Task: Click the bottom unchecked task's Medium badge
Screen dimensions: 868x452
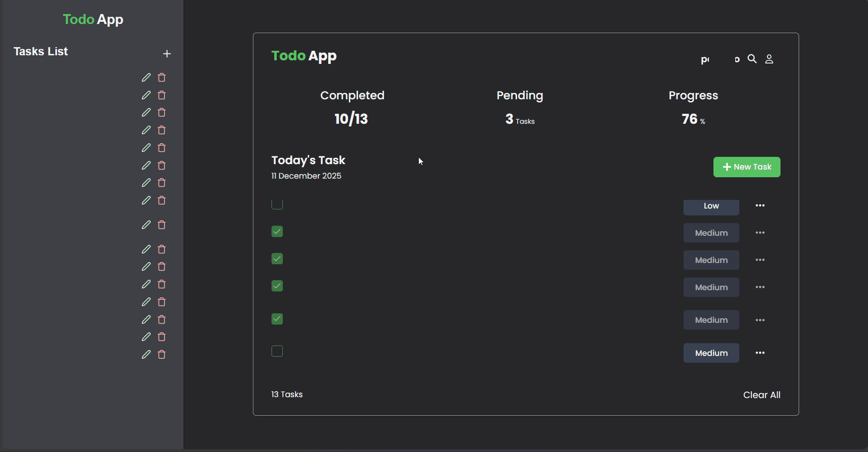Action: tap(711, 353)
